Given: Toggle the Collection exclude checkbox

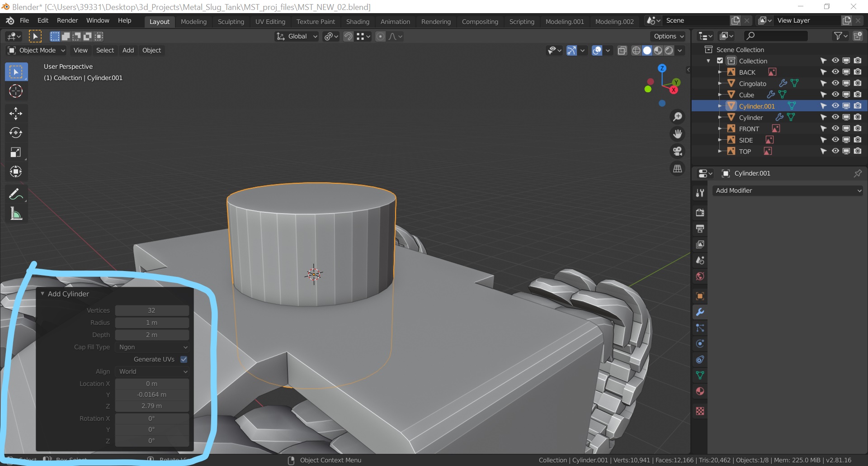Looking at the screenshot, I should (720, 61).
